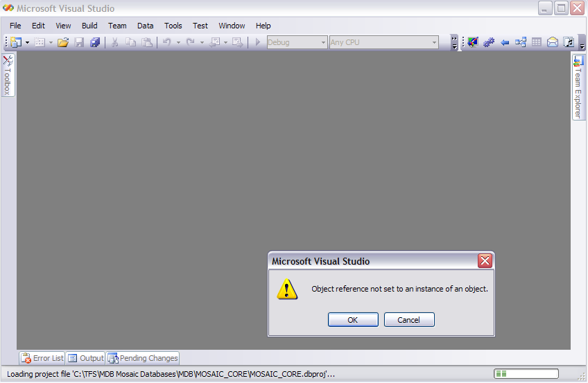Open the Team menu
This screenshot has height=383, width=588.
117,26
